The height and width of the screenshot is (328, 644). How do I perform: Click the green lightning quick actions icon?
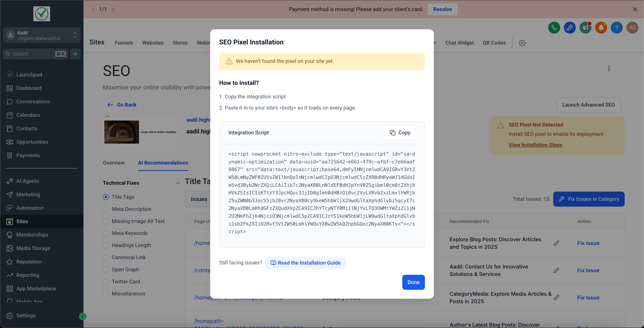(x=75, y=54)
